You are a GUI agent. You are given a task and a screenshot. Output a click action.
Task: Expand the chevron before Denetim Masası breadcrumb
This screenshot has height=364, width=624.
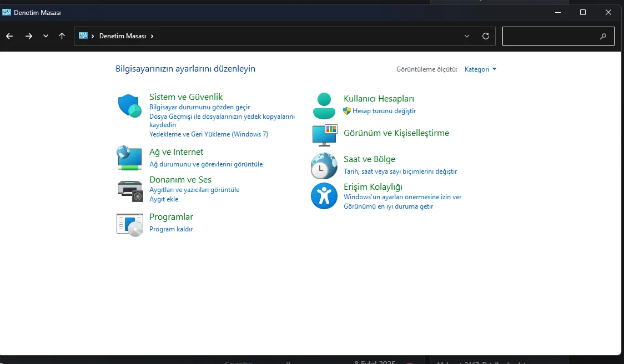93,36
